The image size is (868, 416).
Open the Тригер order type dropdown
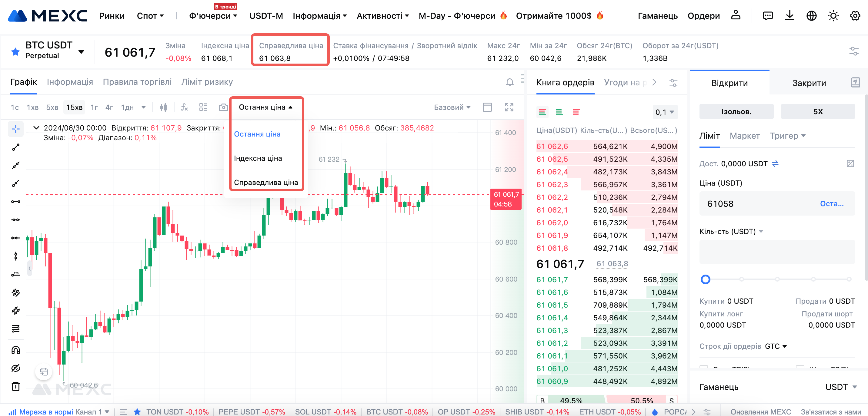pos(787,136)
